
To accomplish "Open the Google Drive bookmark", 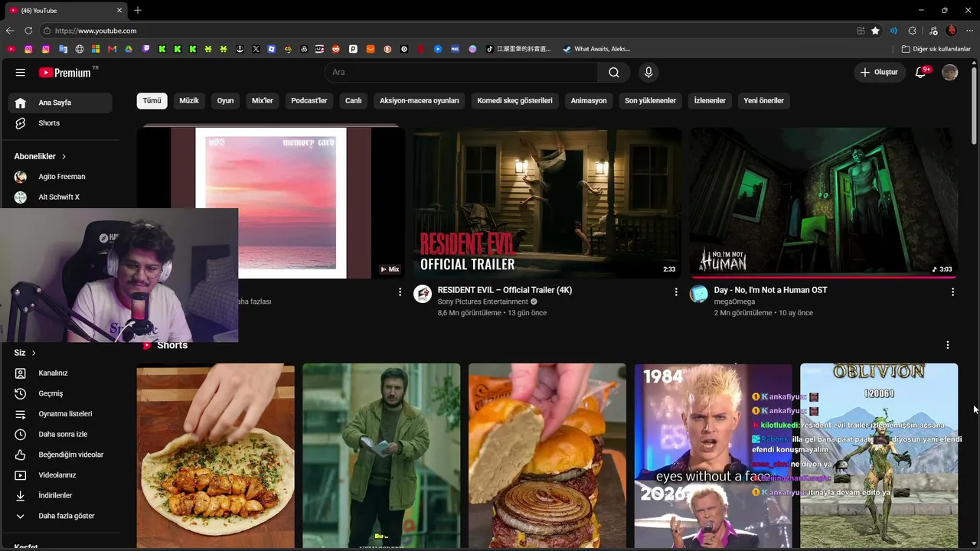I will [x=129, y=49].
